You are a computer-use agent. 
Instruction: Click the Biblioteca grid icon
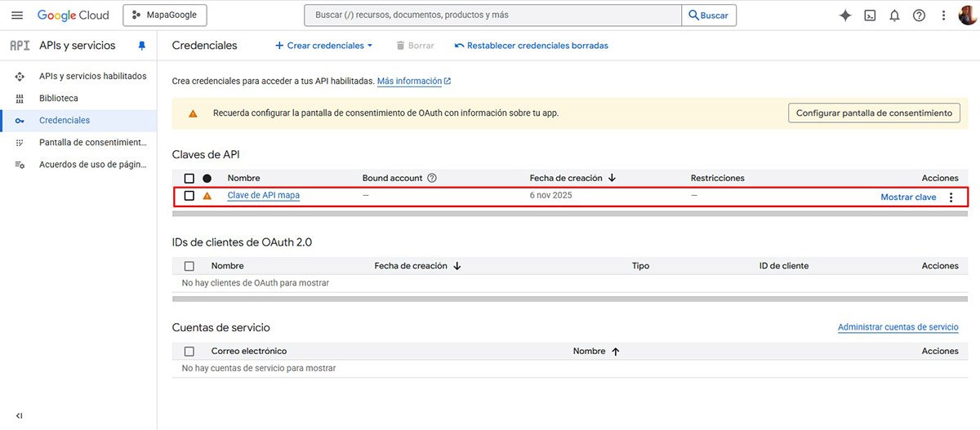20,98
